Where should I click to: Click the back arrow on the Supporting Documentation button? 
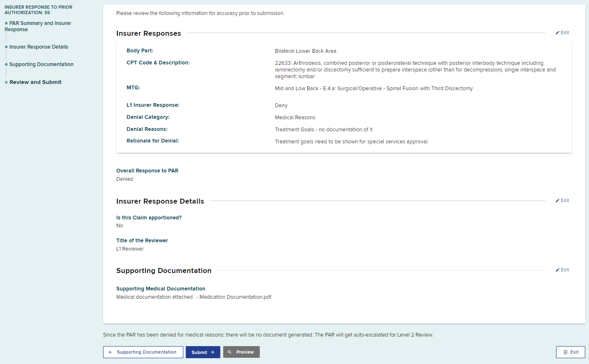[x=110, y=352]
